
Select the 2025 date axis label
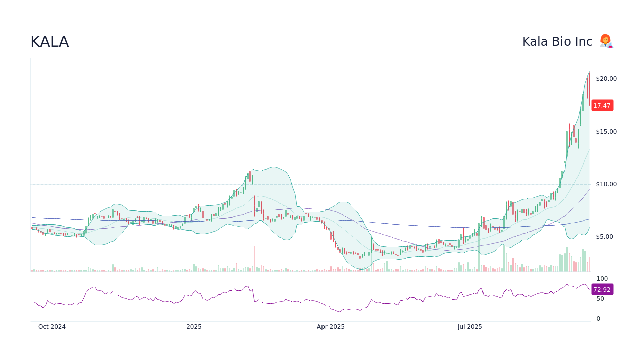pos(194,326)
